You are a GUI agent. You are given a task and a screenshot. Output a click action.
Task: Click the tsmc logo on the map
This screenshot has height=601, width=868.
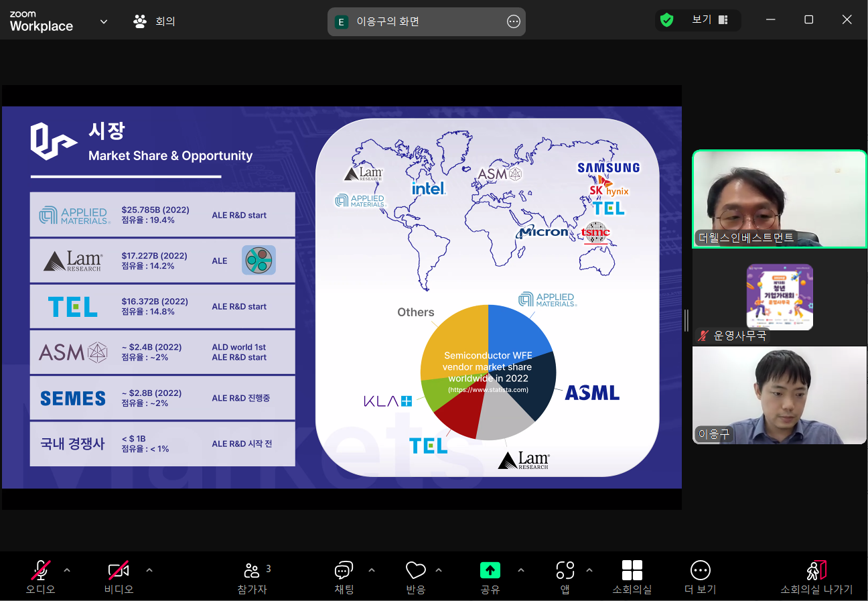[596, 234]
